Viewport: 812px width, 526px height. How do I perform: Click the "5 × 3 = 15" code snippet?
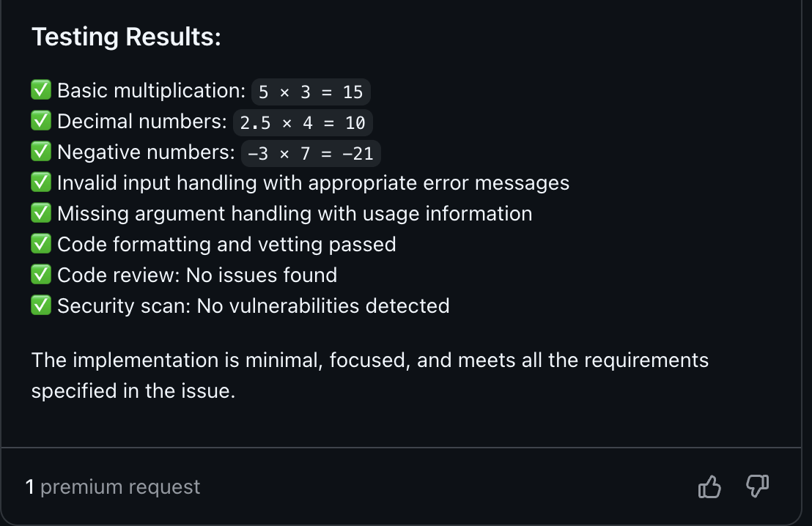(x=311, y=92)
